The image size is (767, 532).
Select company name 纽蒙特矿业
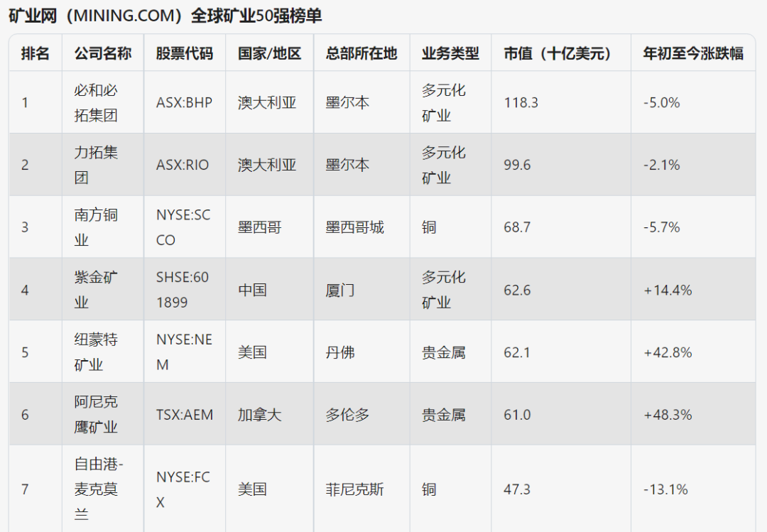point(97,352)
